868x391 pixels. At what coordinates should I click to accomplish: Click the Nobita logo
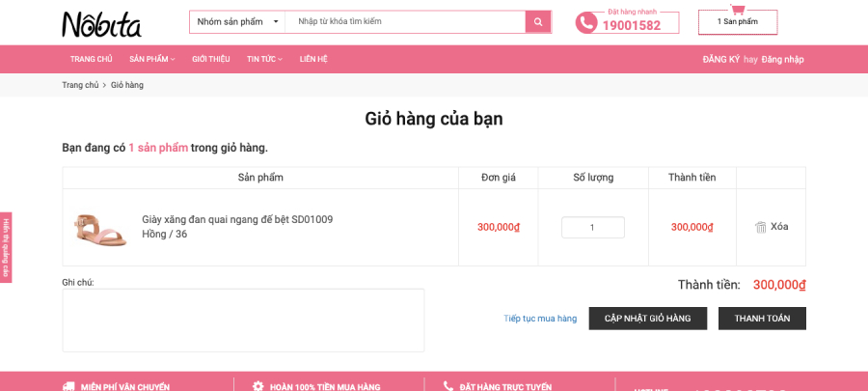pos(101,24)
